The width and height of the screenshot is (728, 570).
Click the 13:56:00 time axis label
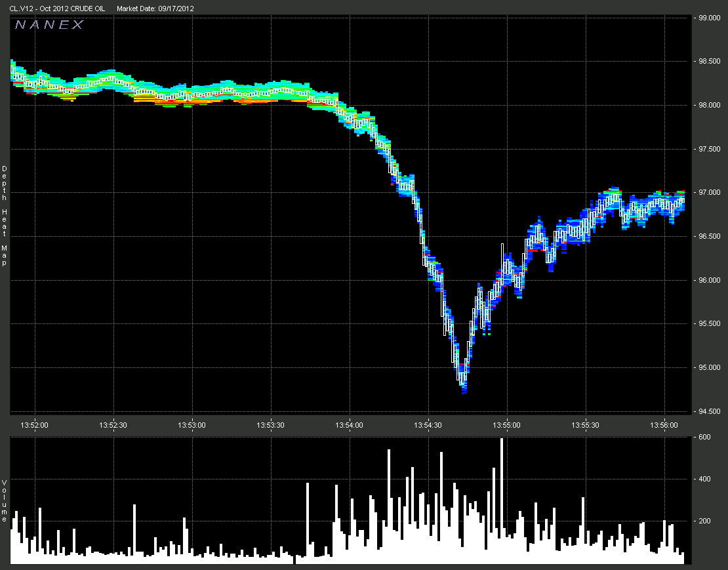[664, 425]
